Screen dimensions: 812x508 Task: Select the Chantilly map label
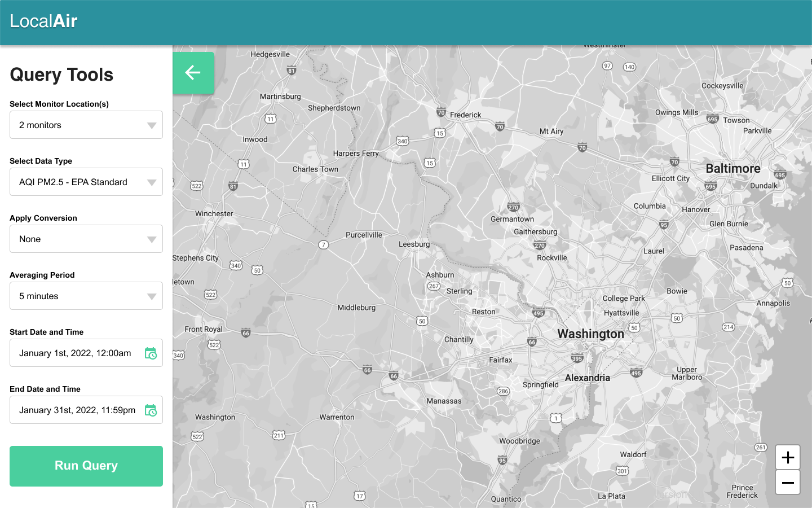coord(459,340)
